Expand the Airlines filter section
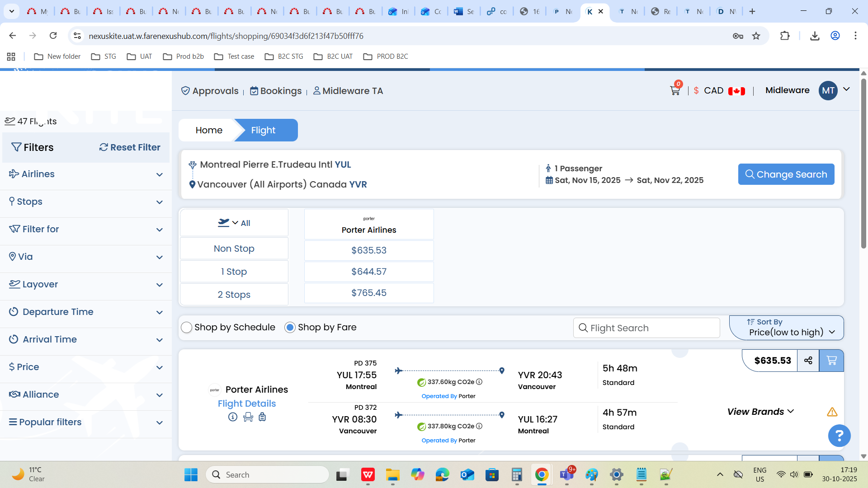 [x=86, y=174]
